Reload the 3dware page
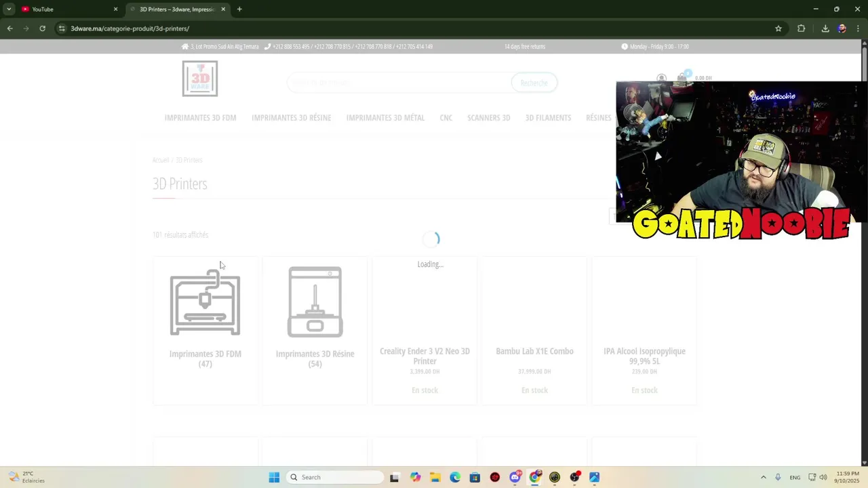The image size is (868, 488). [x=42, y=28]
